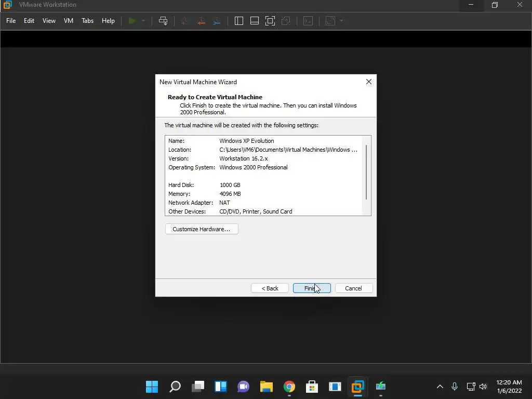This screenshot has width=532, height=399.
Task: Open the Tabs menu
Action: (x=87, y=21)
